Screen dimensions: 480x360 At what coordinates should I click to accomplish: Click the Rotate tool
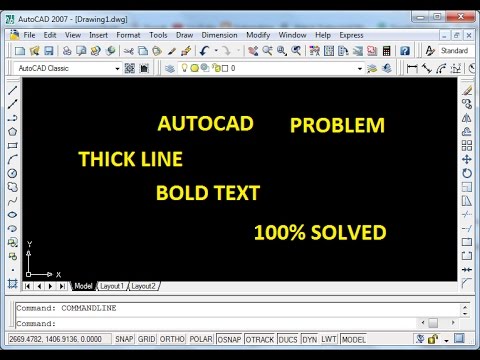(x=467, y=173)
